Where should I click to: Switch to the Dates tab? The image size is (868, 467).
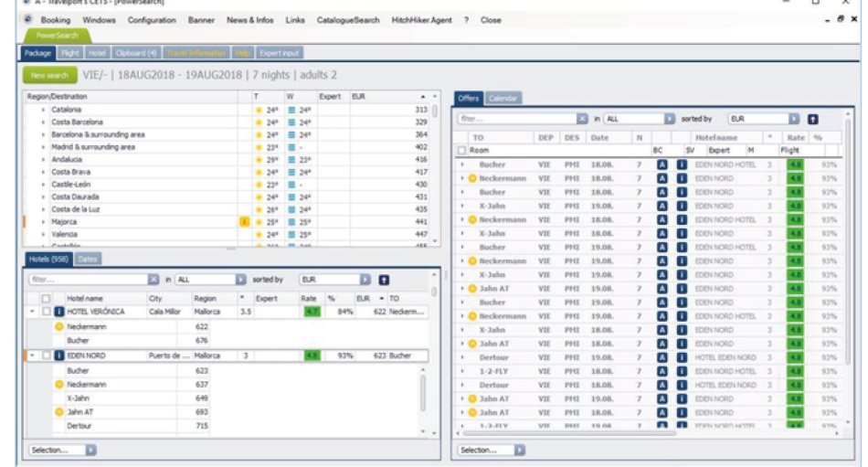88,259
